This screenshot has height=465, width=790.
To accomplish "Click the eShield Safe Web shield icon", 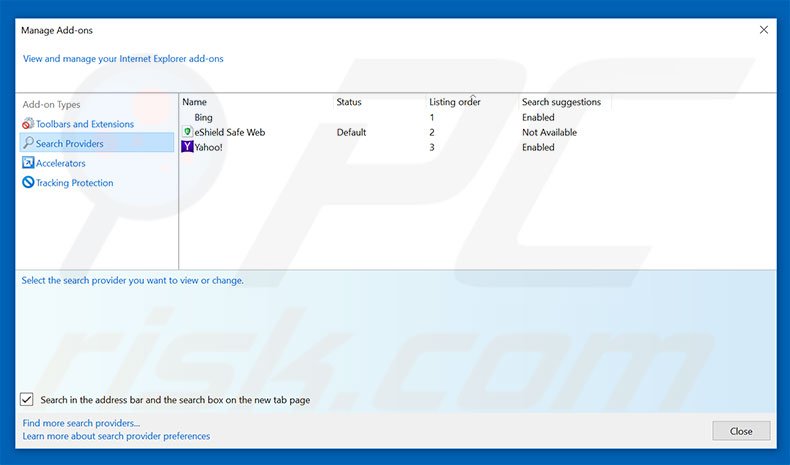I will (x=187, y=132).
